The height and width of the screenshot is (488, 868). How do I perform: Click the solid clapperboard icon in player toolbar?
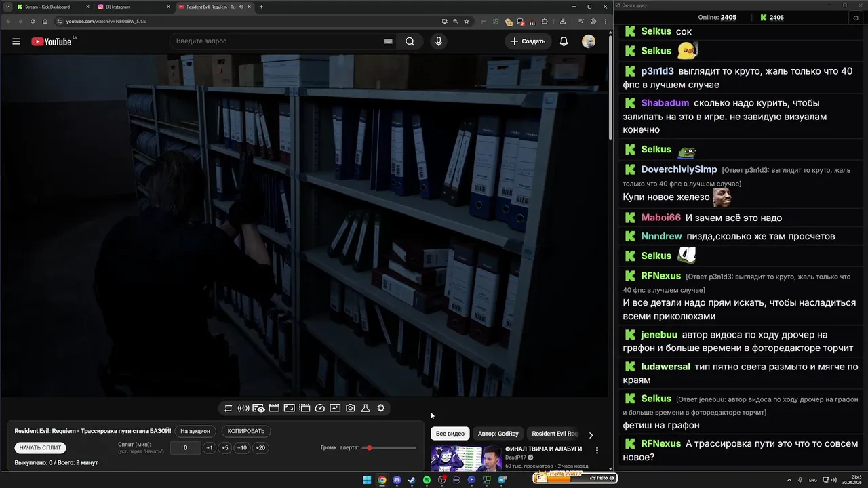(x=274, y=408)
